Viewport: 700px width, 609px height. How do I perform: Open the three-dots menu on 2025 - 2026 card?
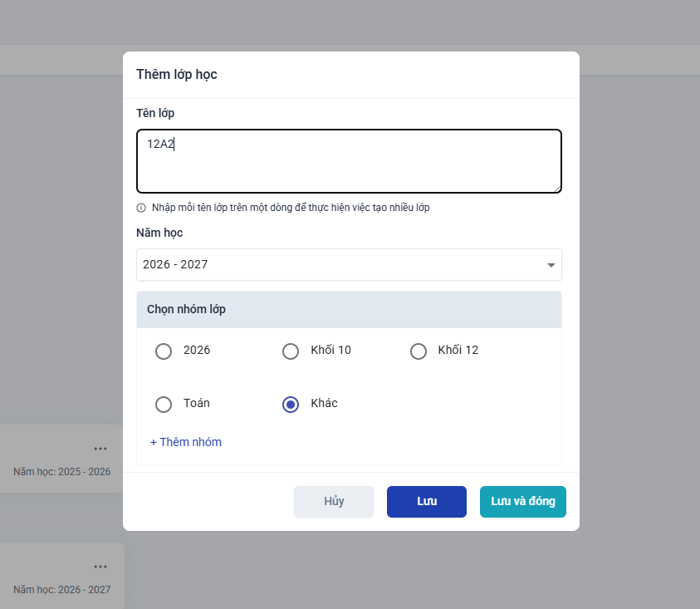[x=100, y=449]
